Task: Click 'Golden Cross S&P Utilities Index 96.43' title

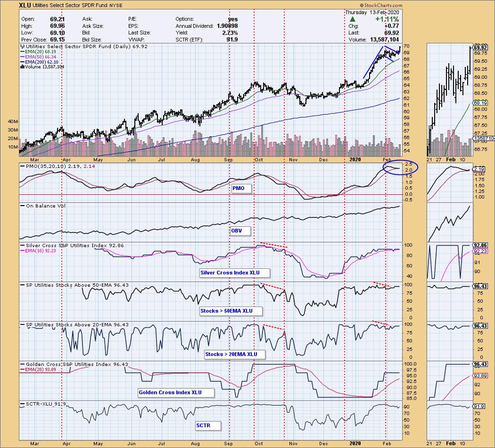Action: coord(74,365)
